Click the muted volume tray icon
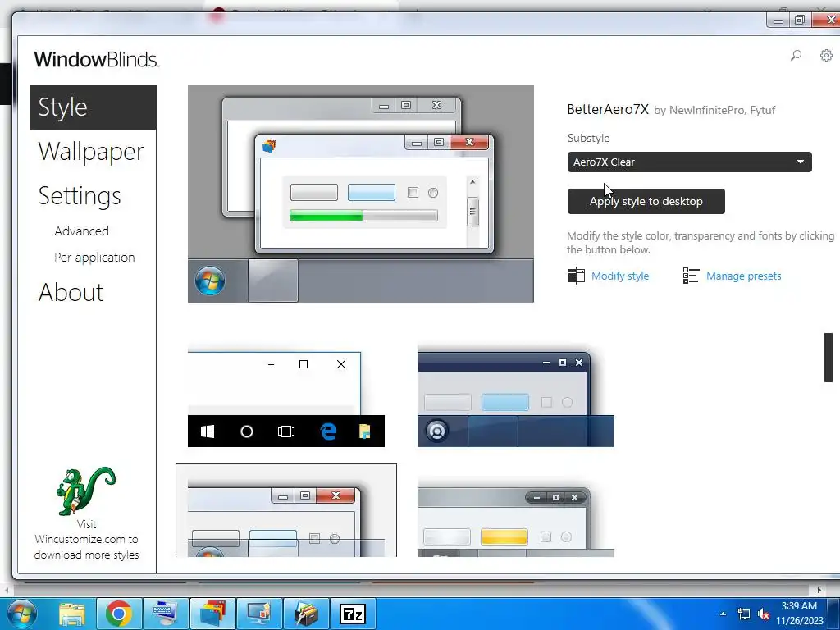The height and width of the screenshot is (630, 840). [764, 614]
